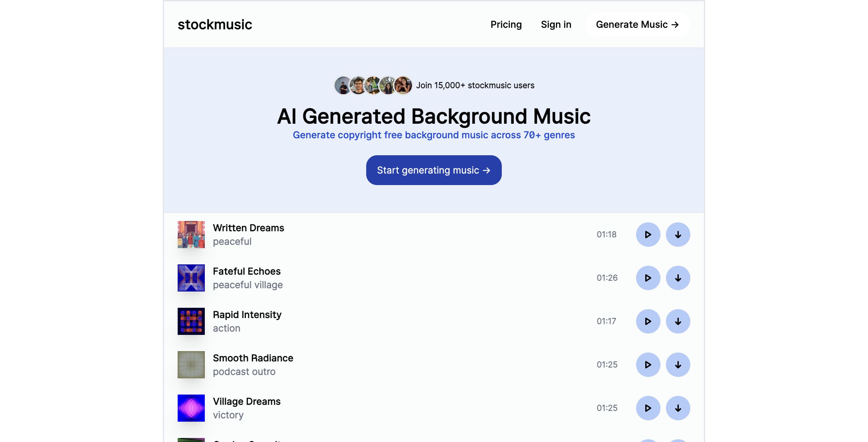The image size is (868, 442).
Task: Play the Rapid Intensity track
Action: tap(648, 321)
